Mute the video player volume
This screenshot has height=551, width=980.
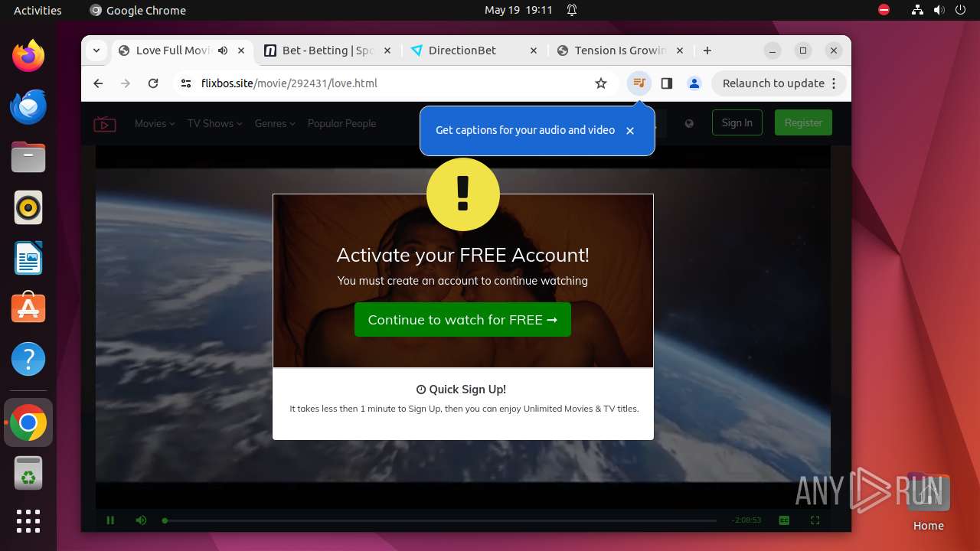click(141, 520)
